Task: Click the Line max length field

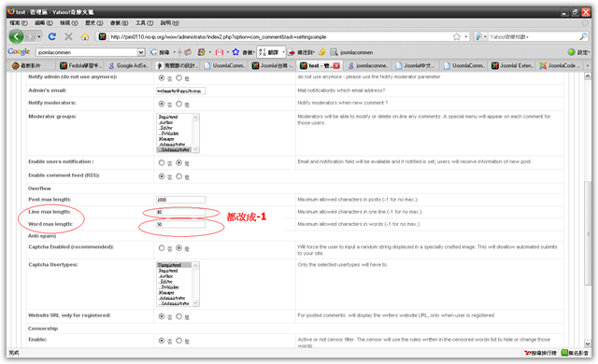Action: coord(180,212)
